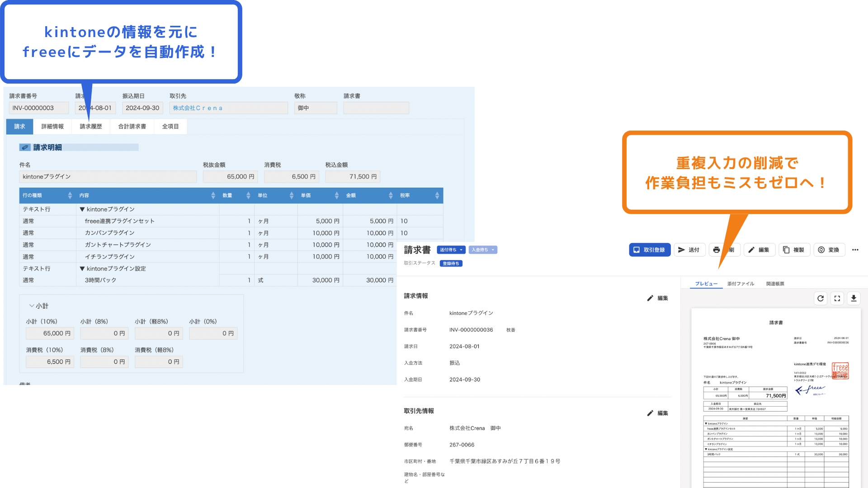Click the postal code 267-0066 text
The image size is (868, 488).
click(462, 445)
